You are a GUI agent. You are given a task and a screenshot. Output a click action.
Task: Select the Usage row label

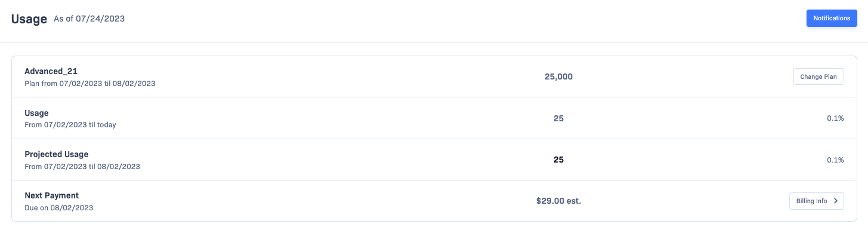point(36,112)
